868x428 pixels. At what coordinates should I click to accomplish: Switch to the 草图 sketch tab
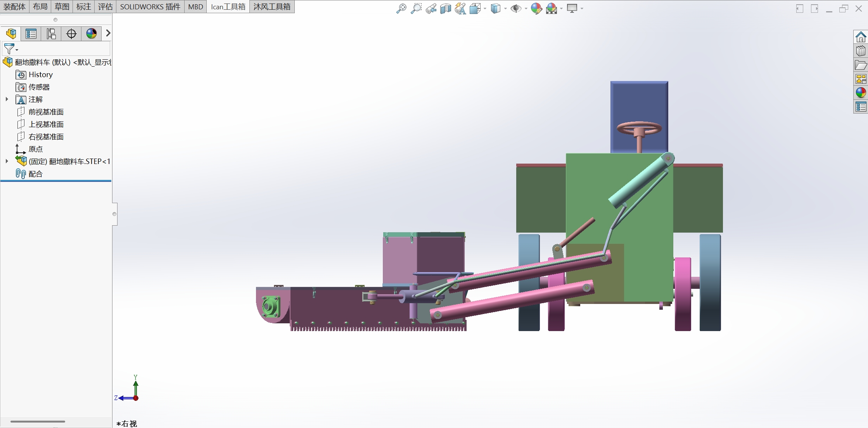pyautogui.click(x=62, y=7)
